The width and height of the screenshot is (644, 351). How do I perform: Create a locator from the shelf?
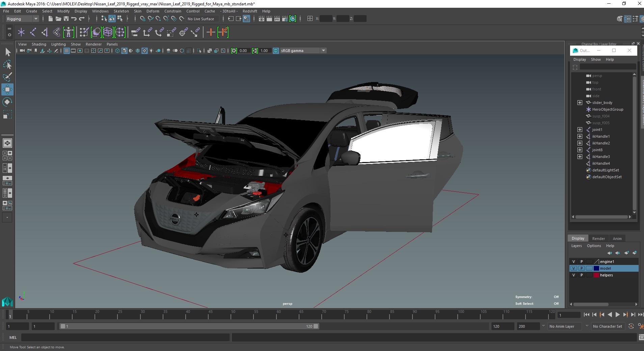(21, 32)
